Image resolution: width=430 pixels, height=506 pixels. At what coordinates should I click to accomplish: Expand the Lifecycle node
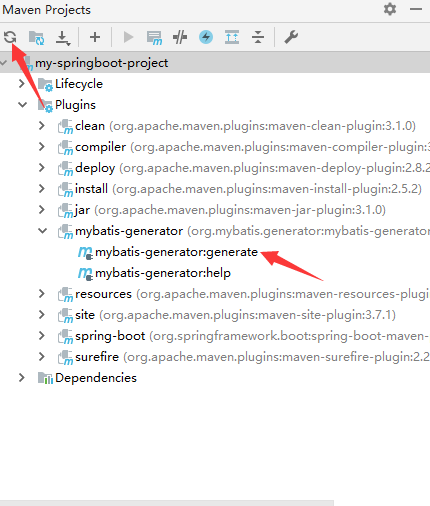click(x=22, y=84)
